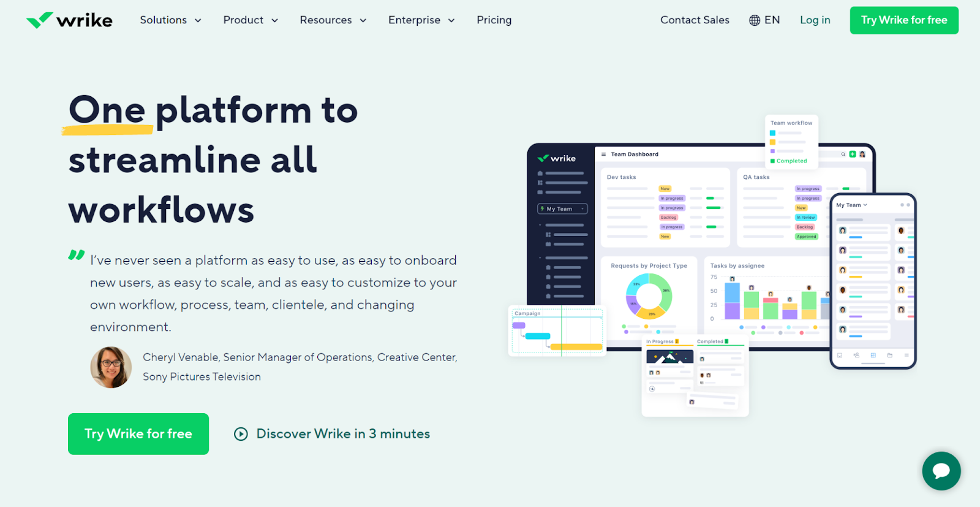The height and width of the screenshot is (507, 980).
Task: Open Contact Sales
Action: 695,20
